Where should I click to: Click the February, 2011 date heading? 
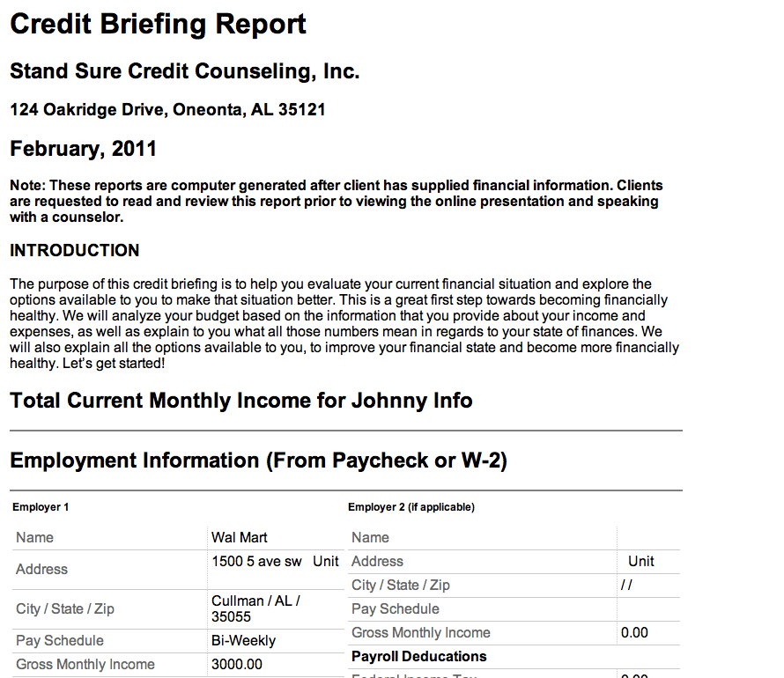[x=83, y=149]
